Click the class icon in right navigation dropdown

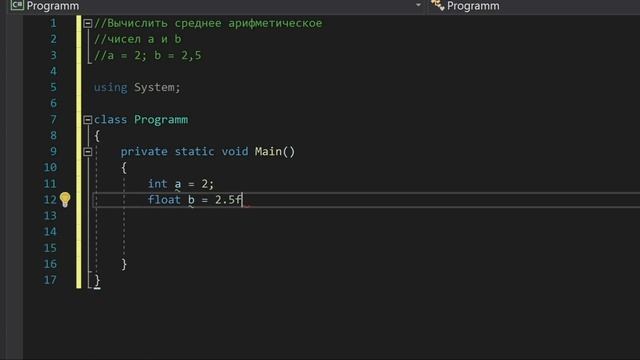pyautogui.click(x=438, y=5)
